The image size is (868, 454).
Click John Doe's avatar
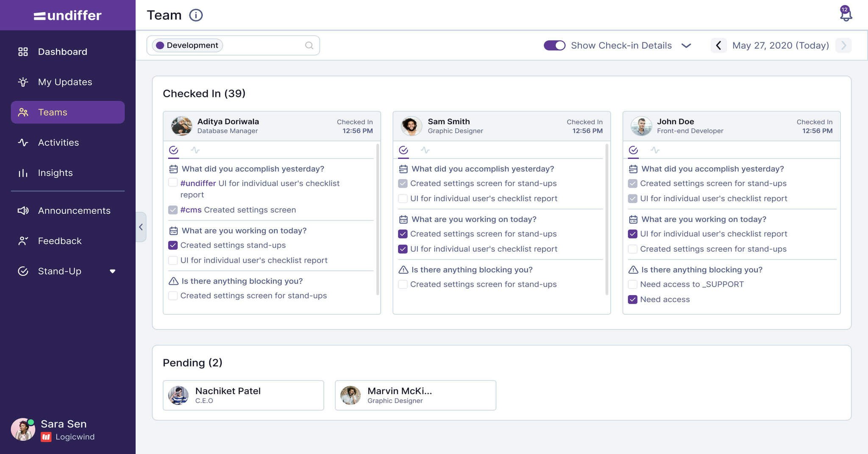tap(641, 126)
